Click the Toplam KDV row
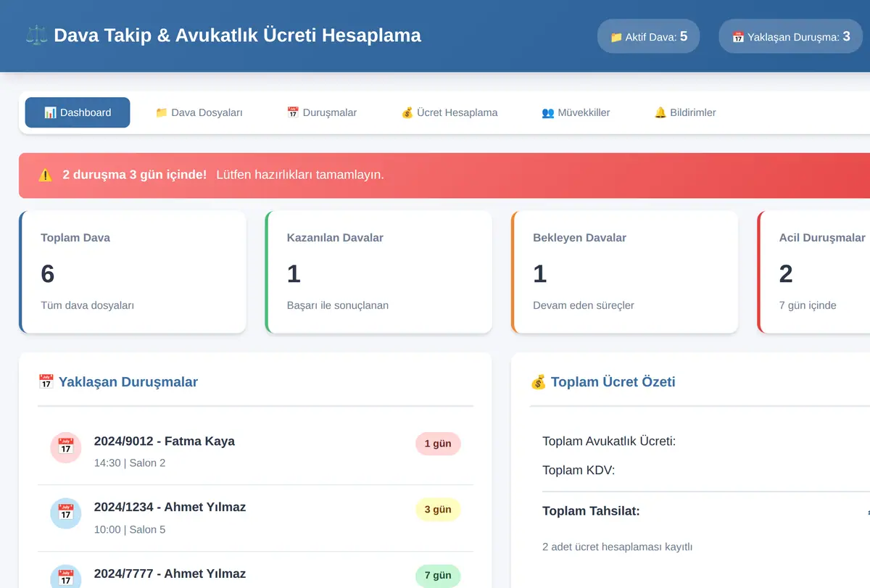Viewport: 870px width, 588px height. [x=706, y=471]
